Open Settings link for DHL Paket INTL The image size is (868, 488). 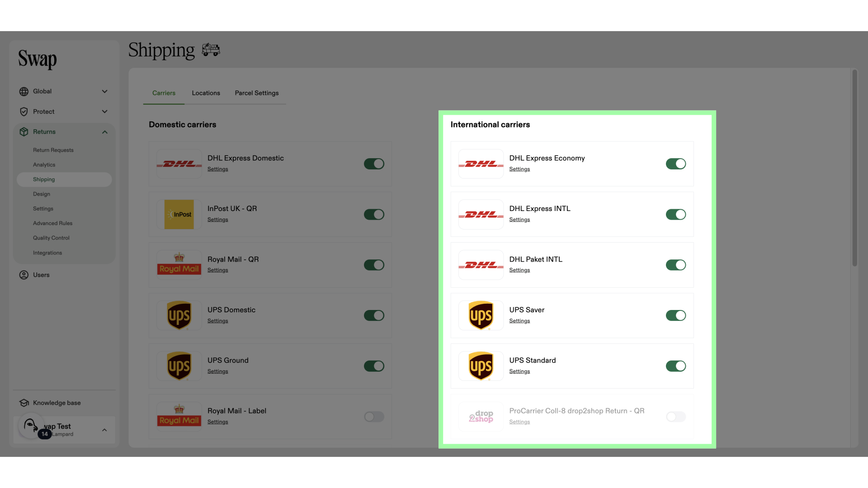click(x=519, y=270)
